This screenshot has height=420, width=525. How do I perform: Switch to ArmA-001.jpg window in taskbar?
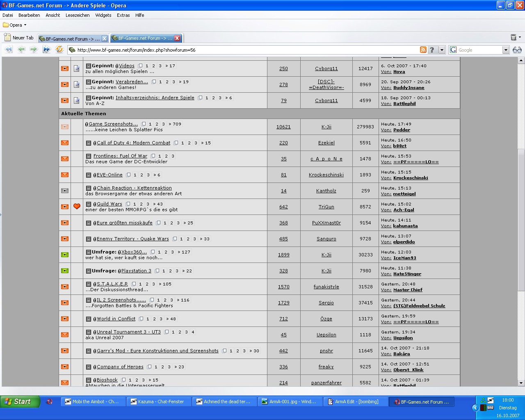click(x=290, y=402)
